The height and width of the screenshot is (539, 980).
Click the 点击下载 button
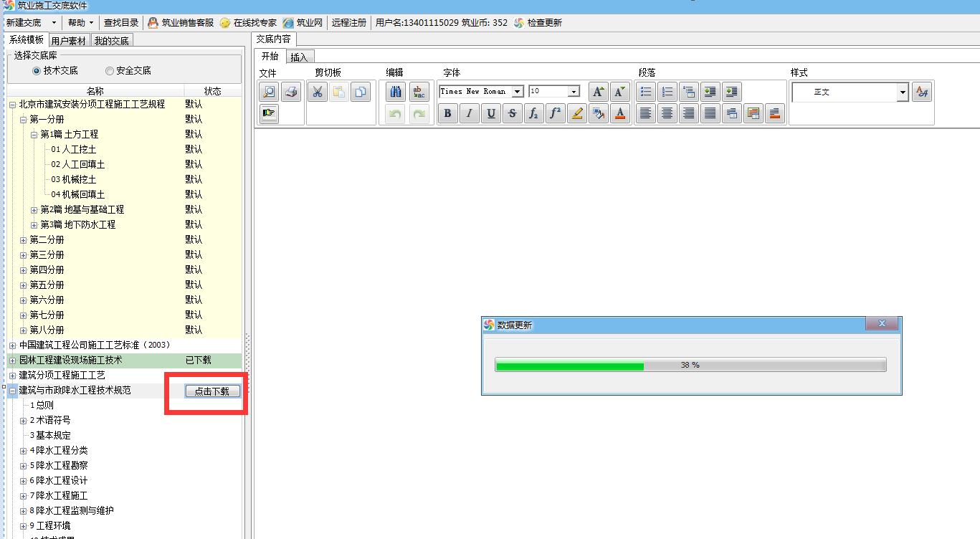tap(212, 391)
